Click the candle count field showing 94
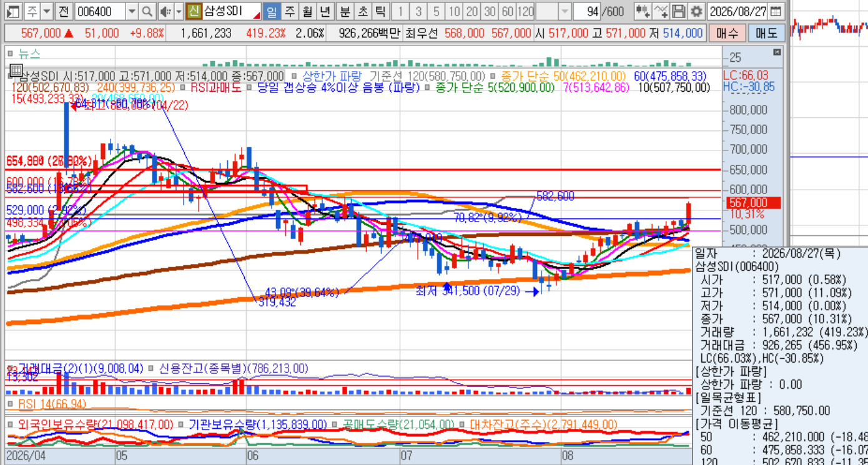The height and width of the screenshot is (465, 868). (x=586, y=11)
